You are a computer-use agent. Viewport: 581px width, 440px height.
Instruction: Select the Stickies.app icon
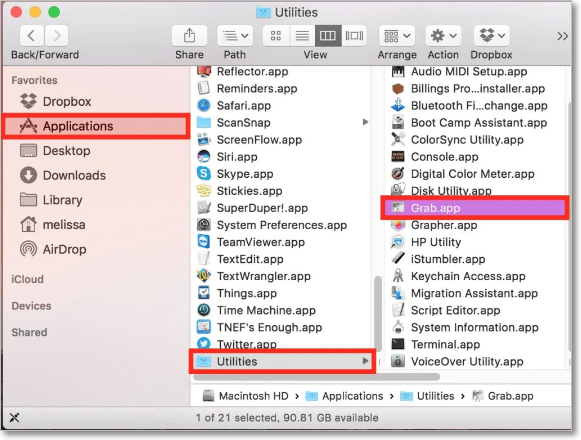(203, 191)
